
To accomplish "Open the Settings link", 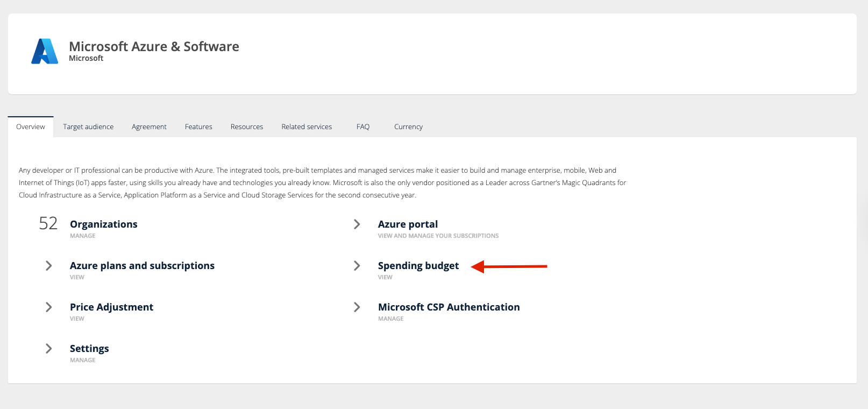I will [89, 349].
